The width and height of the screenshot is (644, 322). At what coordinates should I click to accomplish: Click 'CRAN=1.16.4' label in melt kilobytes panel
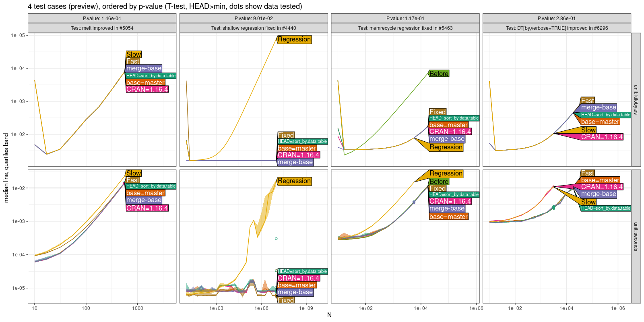[x=147, y=89]
